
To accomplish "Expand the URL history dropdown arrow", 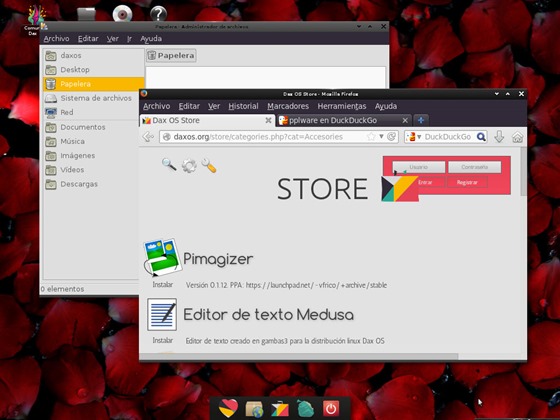I will (381, 136).
